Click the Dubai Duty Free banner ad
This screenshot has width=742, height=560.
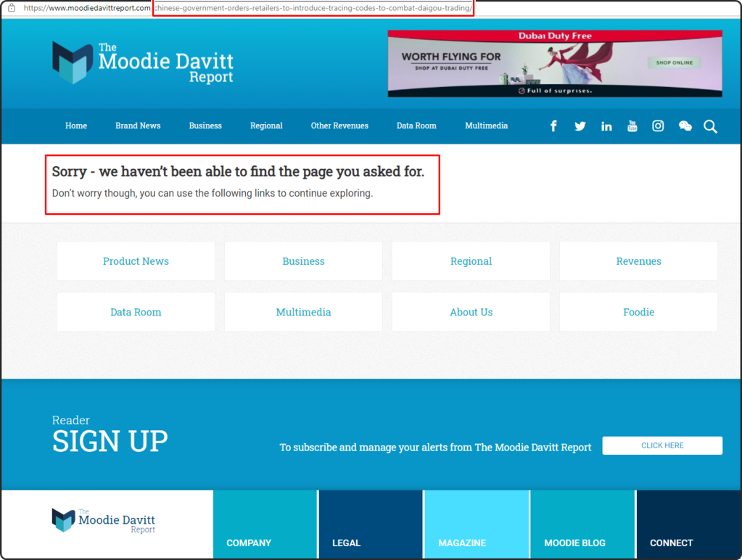click(x=554, y=63)
